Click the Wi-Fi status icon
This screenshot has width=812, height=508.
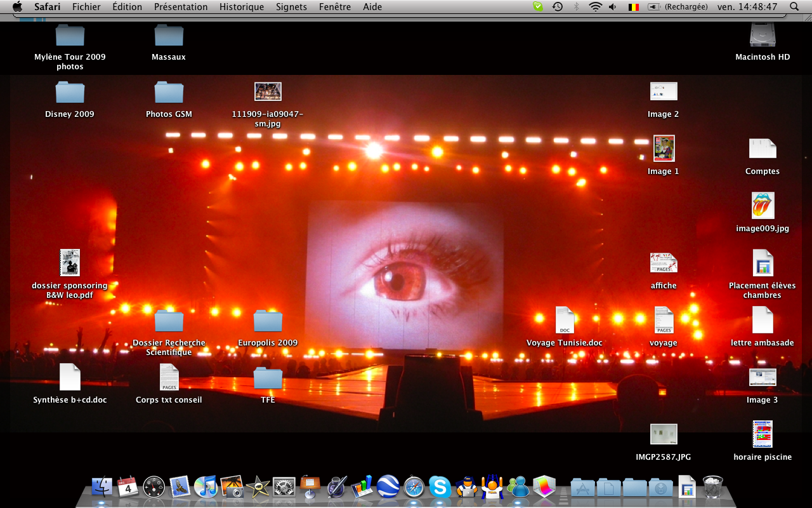[595, 7]
